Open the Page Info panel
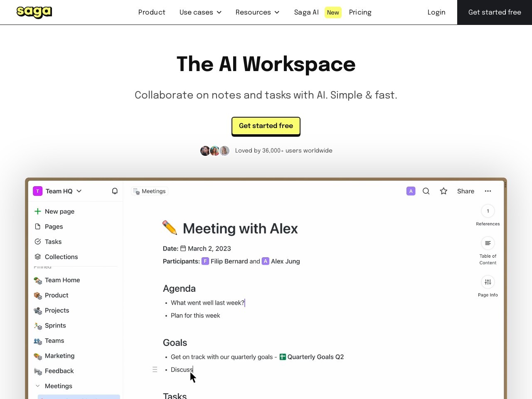 tap(488, 282)
